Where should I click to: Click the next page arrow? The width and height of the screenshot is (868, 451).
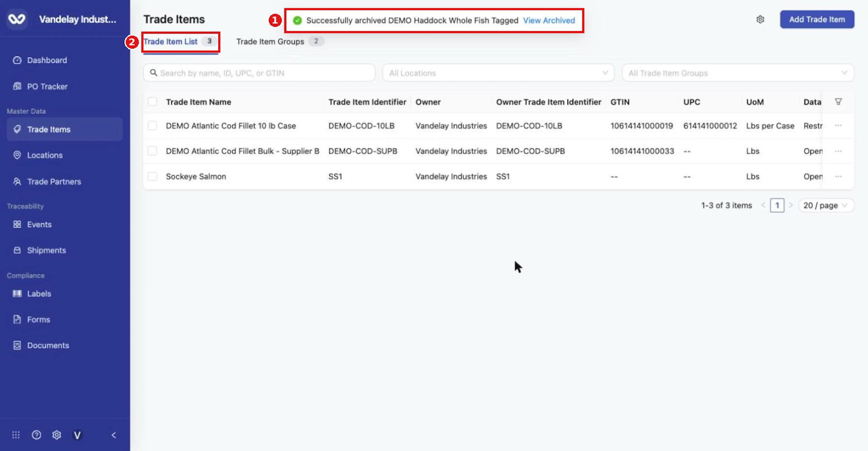791,205
